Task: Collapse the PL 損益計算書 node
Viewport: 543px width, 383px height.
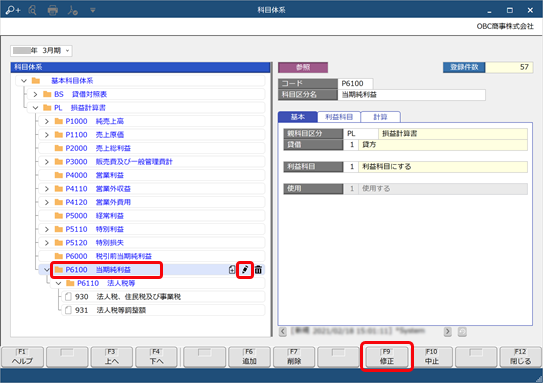Action: pyautogui.click(x=35, y=108)
